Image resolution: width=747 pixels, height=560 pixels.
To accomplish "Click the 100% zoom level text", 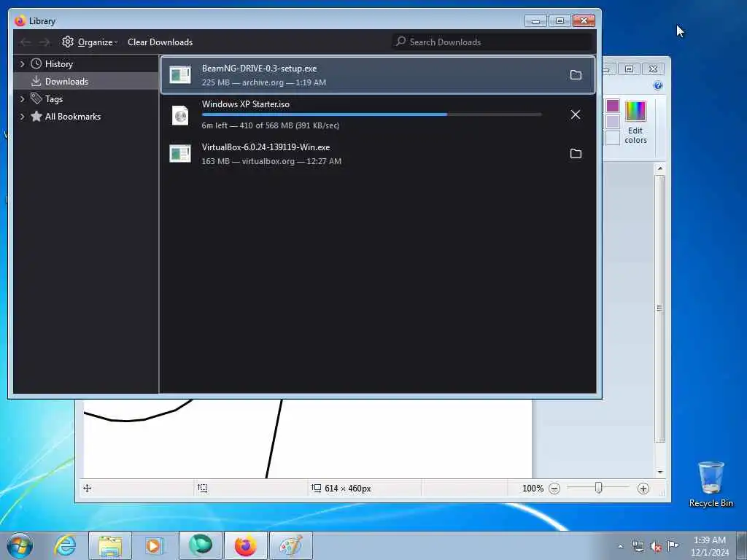I will 533,489.
